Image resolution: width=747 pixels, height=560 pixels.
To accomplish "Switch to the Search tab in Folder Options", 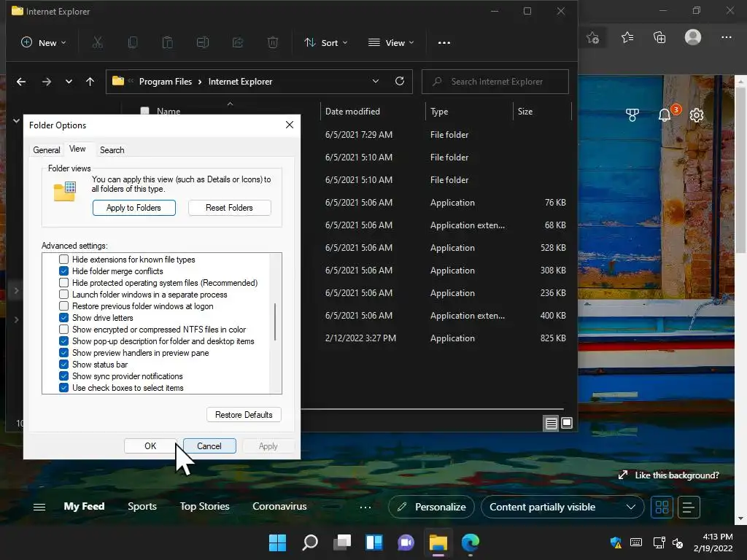I will tap(112, 150).
